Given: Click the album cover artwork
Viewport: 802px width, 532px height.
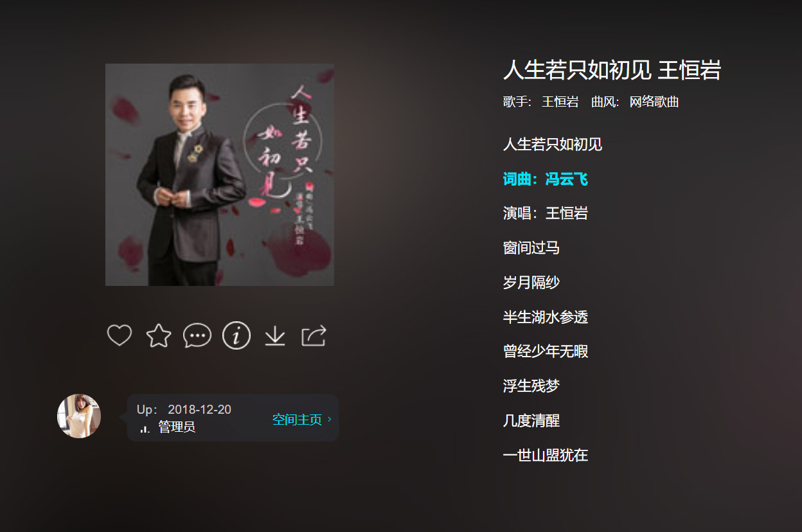Looking at the screenshot, I should (x=220, y=175).
